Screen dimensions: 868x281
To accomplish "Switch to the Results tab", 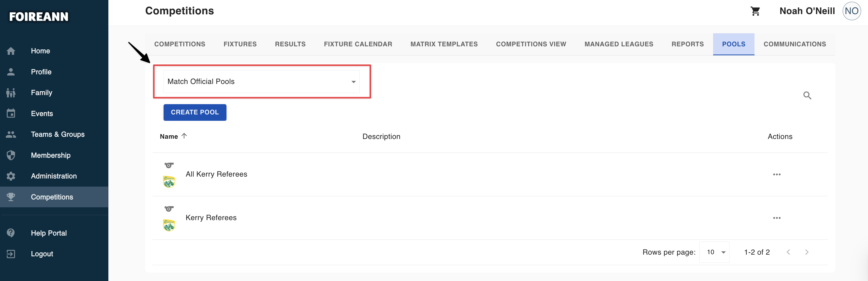I will (x=290, y=44).
